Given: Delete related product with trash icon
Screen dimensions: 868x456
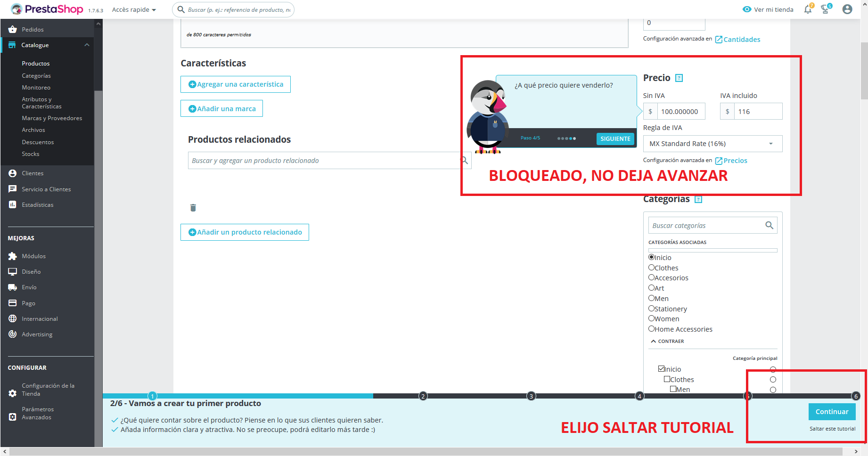Looking at the screenshot, I should (193, 208).
